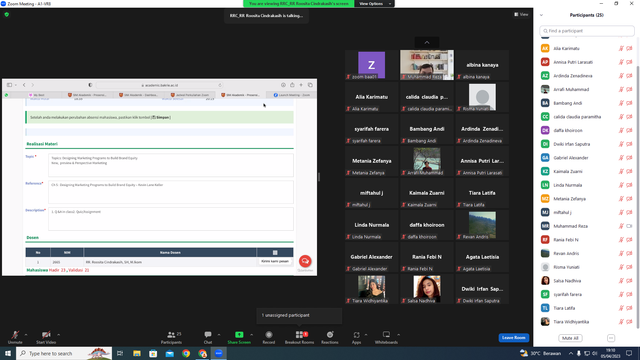
Task: Open File Explorer from taskbar
Action: [x=137, y=353]
